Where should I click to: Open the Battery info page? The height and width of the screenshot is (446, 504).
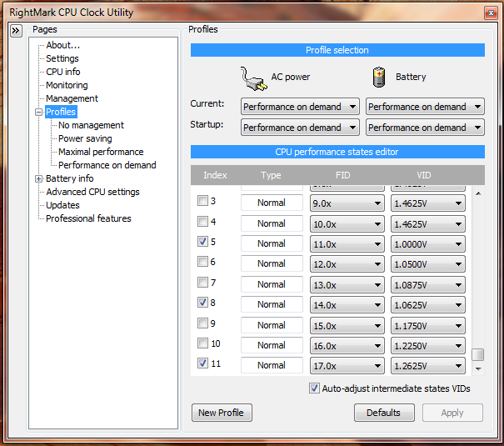point(70,178)
